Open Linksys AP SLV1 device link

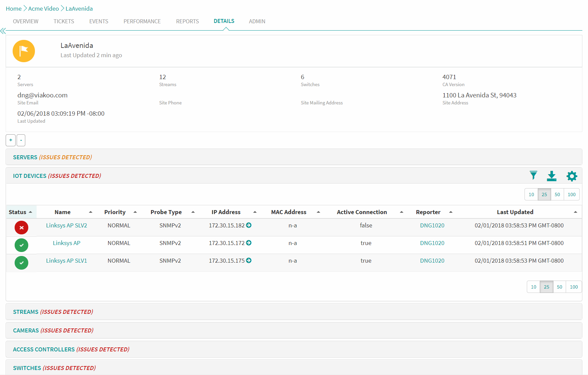pyautogui.click(x=67, y=261)
